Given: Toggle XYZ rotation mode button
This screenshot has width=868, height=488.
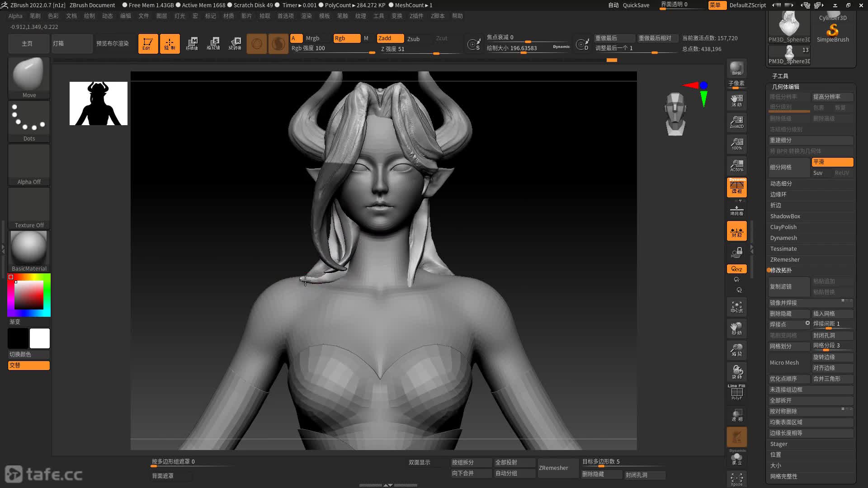Looking at the screenshot, I should (736, 269).
